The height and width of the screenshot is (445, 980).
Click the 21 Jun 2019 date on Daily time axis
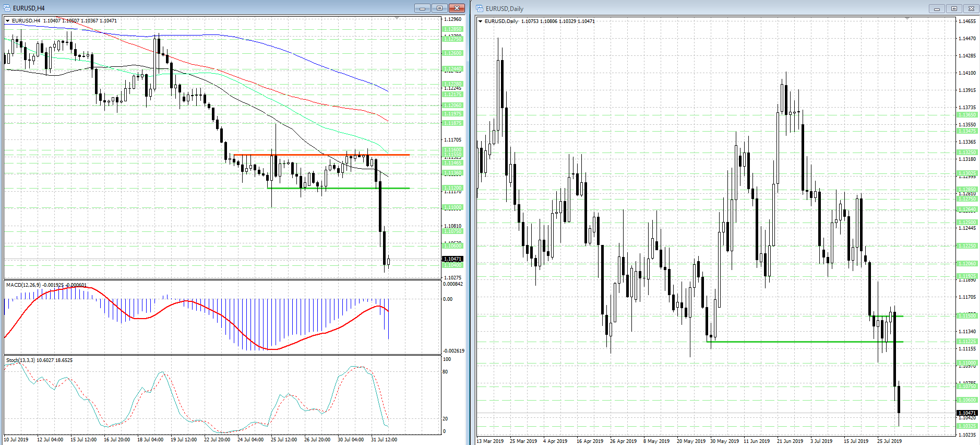coord(790,441)
